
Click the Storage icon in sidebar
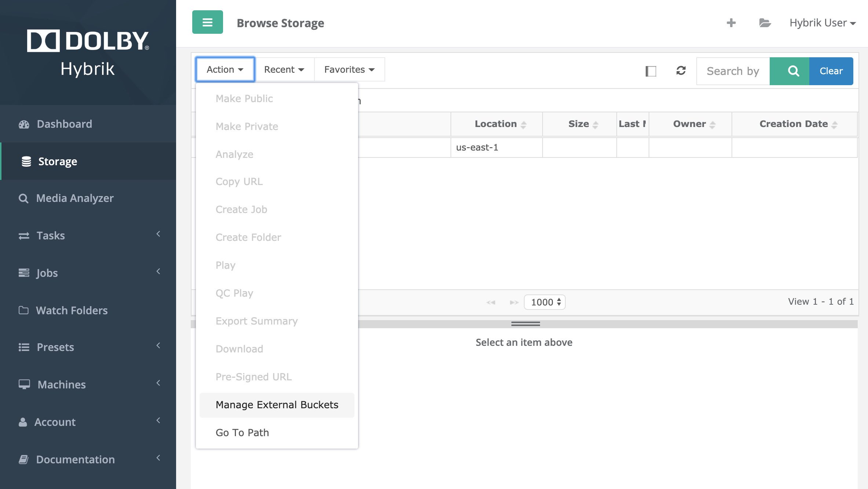25,161
